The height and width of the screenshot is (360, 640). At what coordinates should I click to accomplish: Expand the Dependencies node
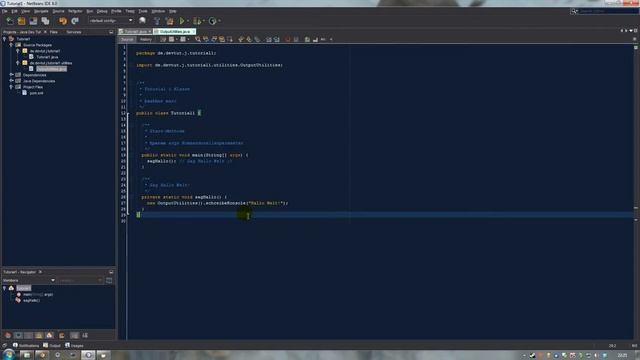click(x=11, y=75)
